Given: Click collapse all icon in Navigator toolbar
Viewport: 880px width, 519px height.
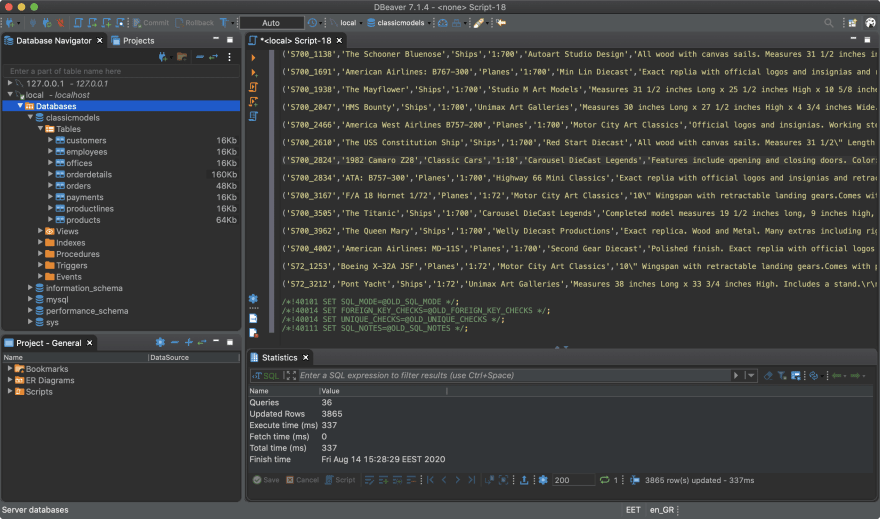Looking at the screenshot, I should point(200,57).
